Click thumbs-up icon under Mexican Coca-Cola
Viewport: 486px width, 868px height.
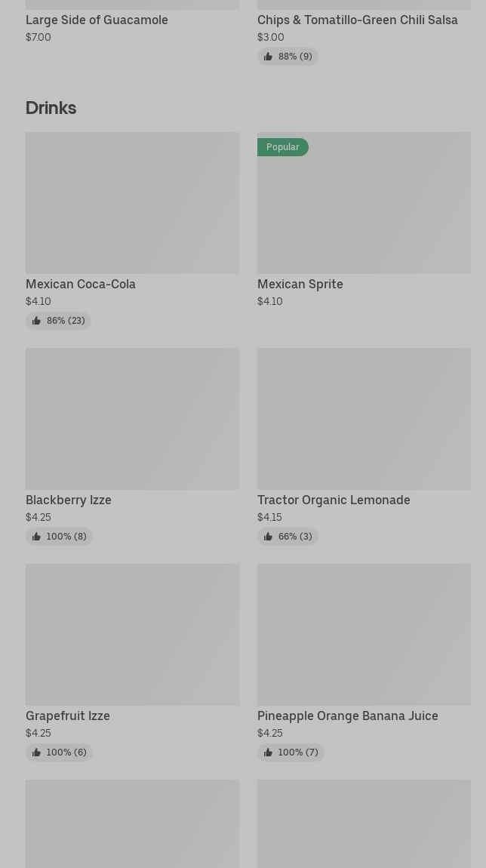(36, 321)
